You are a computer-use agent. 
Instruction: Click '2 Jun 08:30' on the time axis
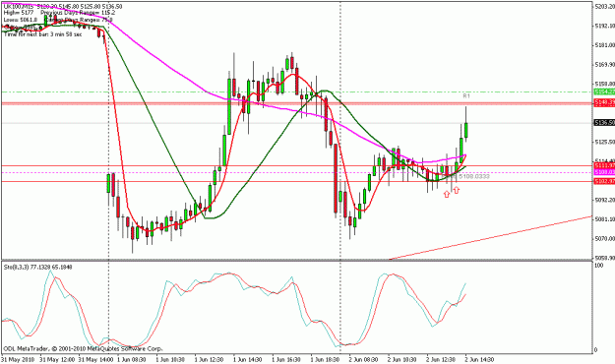(x=364, y=359)
